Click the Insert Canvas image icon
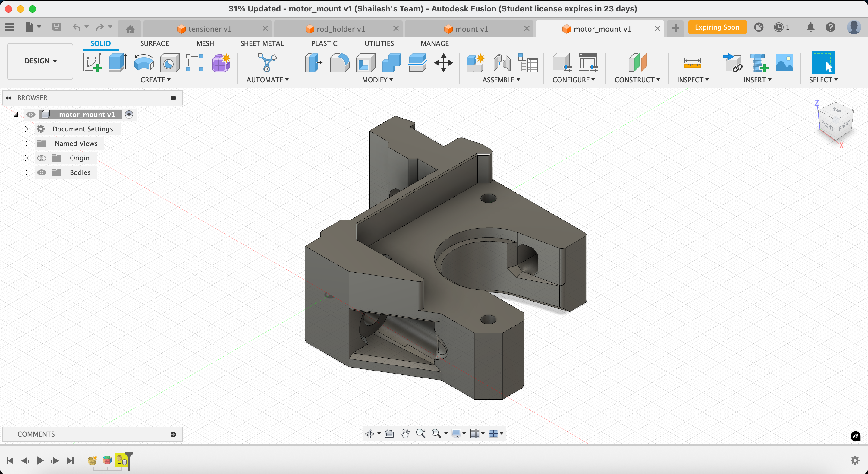Image resolution: width=868 pixels, height=474 pixels. coord(785,62)
